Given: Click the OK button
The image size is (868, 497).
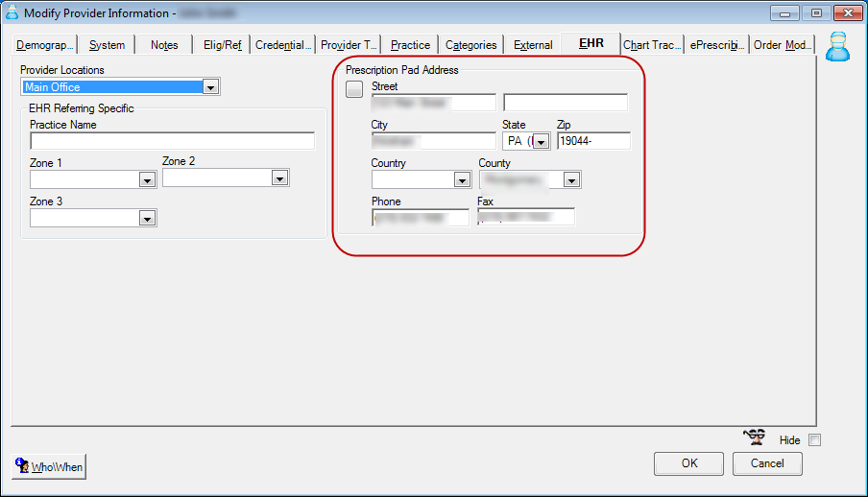Looking at the screenshot, I should 688,463.
